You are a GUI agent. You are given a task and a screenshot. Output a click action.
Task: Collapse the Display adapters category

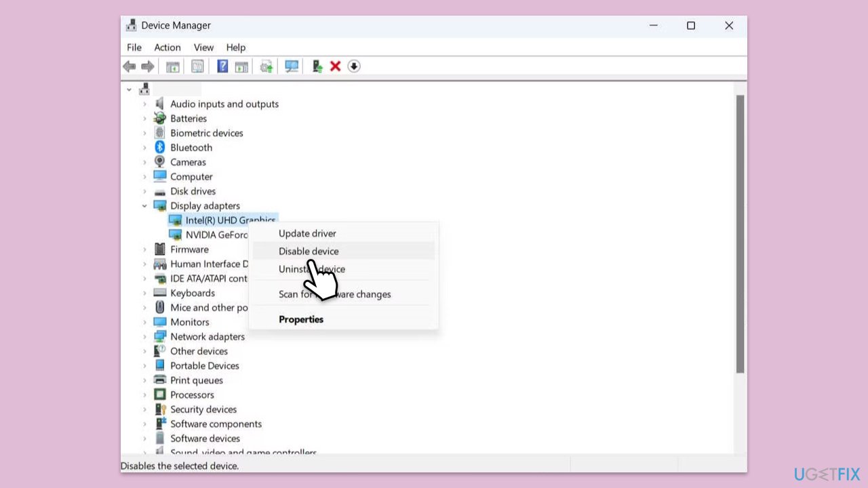point(144,205)
